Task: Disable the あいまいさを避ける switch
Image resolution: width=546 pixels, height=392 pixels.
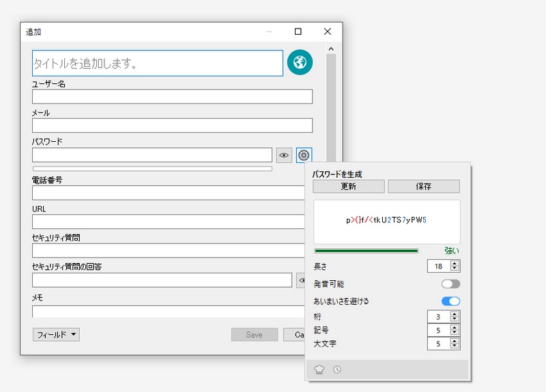Action: coord(450,301)
